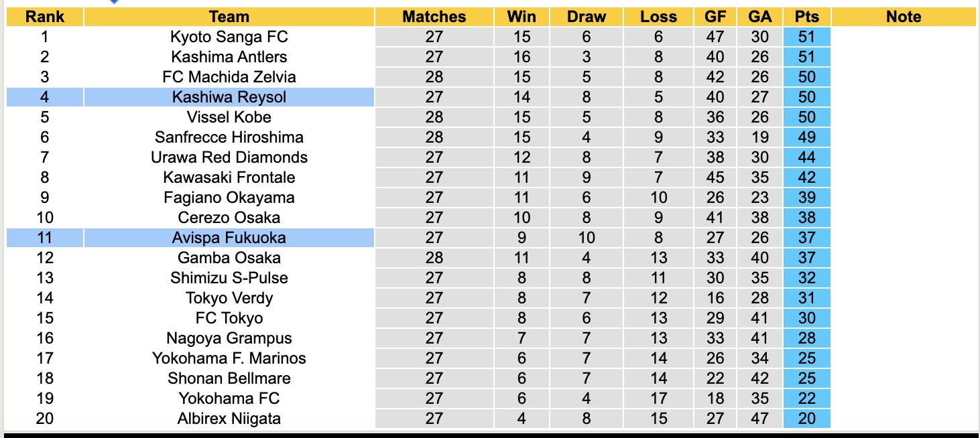Click Kawasaki Frontale's GF value

(x=715, y=177)
